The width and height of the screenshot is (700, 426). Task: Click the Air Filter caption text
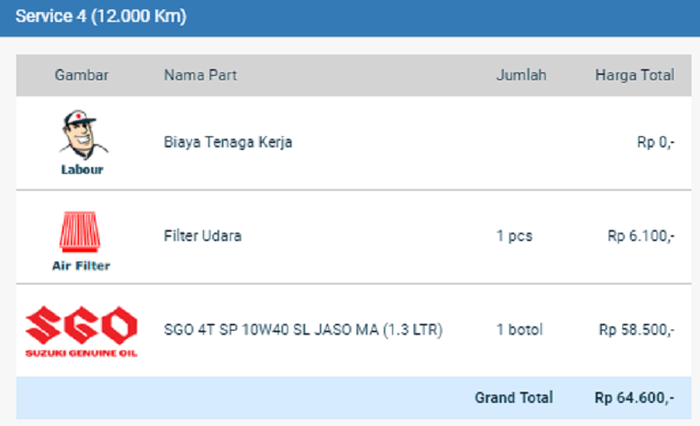pyautogui.click(x=81, y=265)
